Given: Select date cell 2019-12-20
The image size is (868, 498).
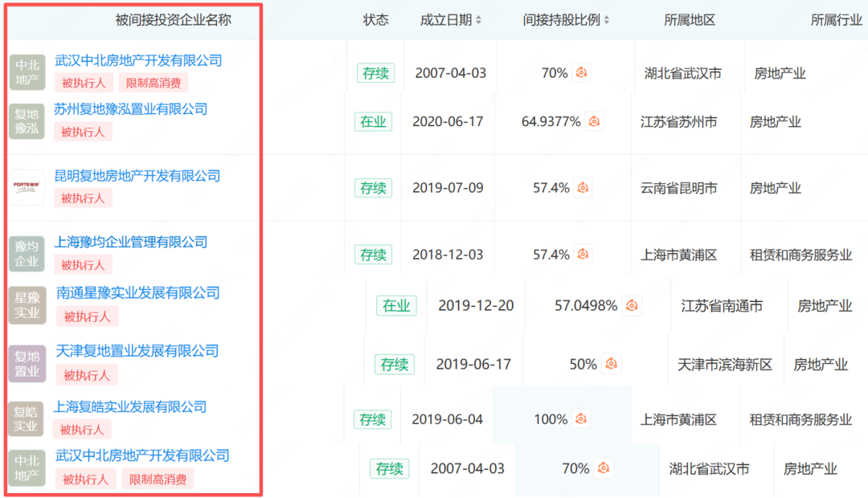Looking at the screenshot, I should [476, 305].
